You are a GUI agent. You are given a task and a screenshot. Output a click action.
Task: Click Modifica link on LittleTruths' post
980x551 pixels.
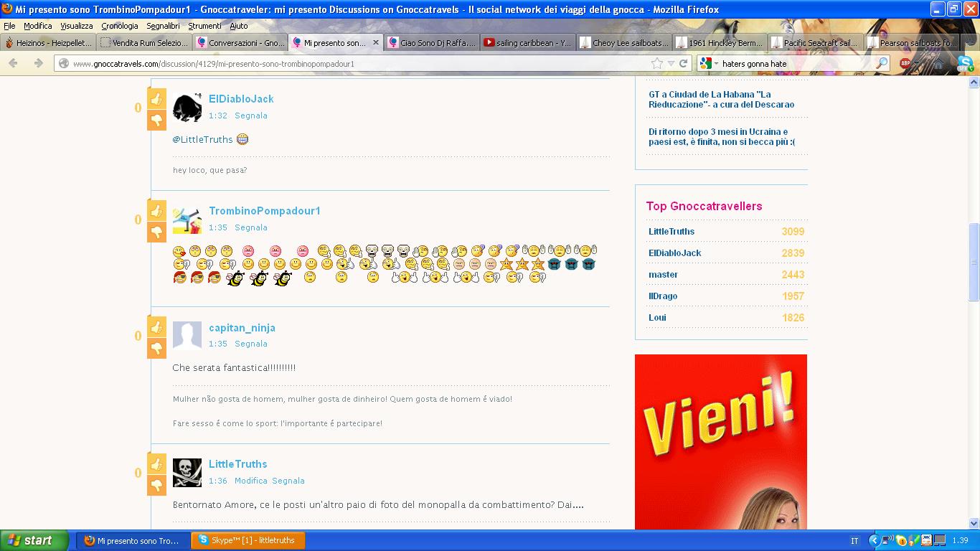click(250, 481)
